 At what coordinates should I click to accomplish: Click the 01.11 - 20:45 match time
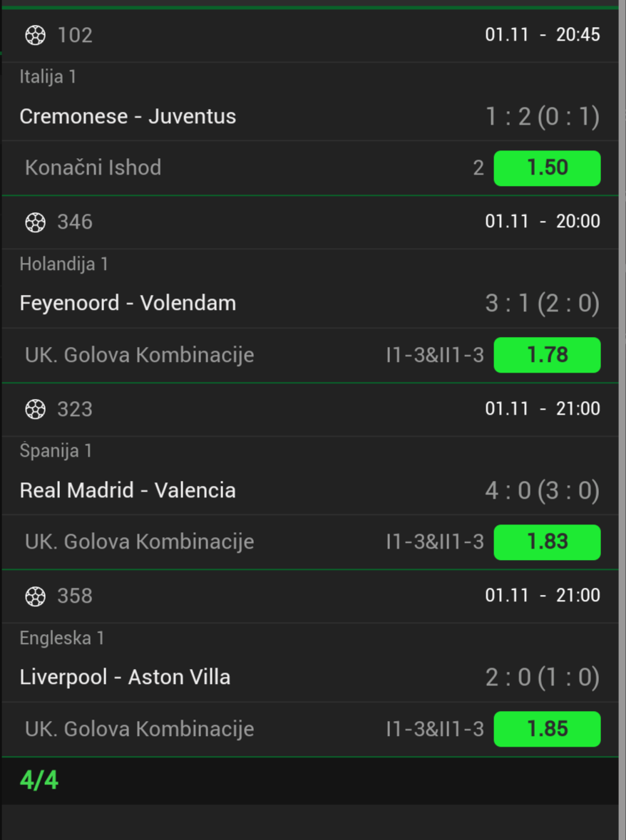[542, 35]
